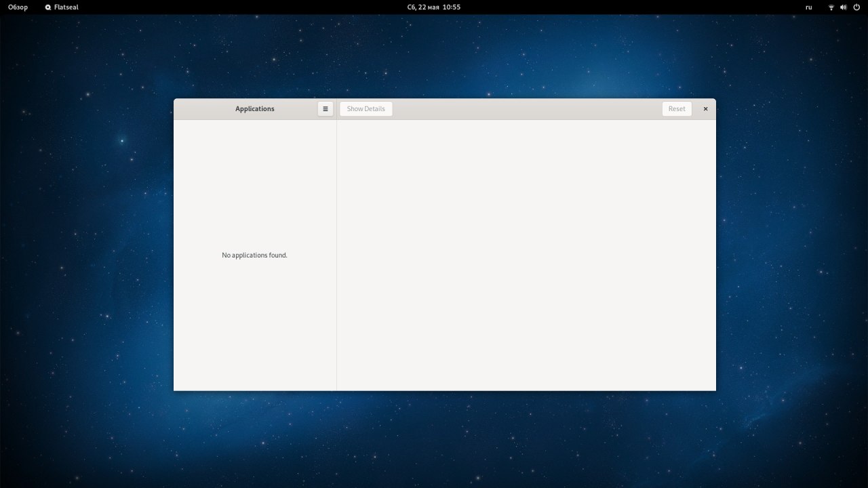
Task: Click the Applications sidebar title
Action: [x=254, y=108]
